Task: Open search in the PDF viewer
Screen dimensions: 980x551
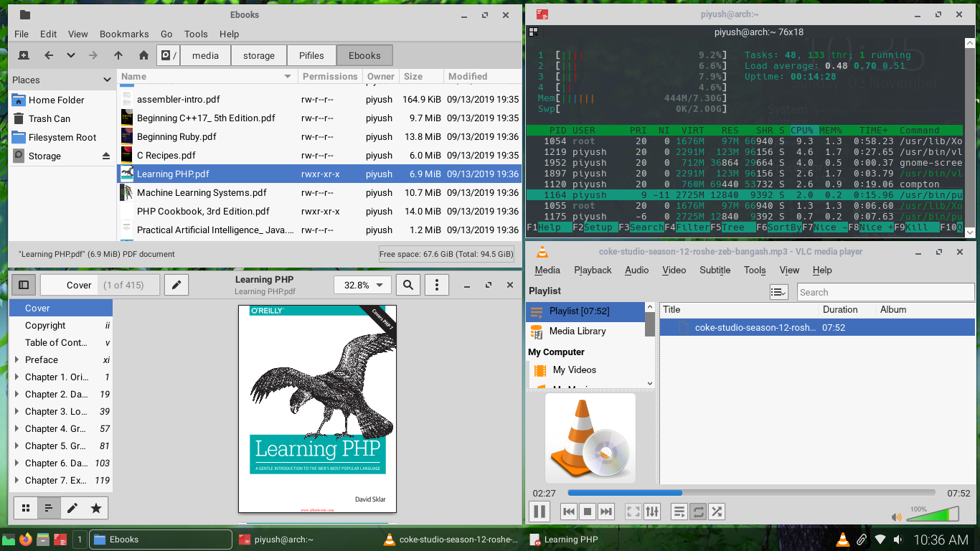Action: 408,285
